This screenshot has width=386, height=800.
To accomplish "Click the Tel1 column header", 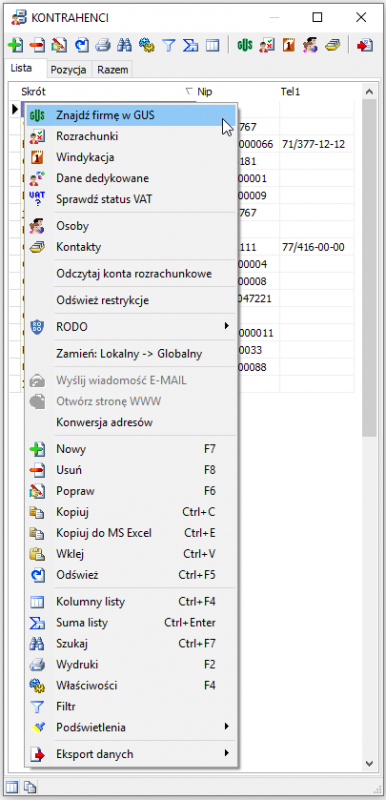I will coord(316,92).
